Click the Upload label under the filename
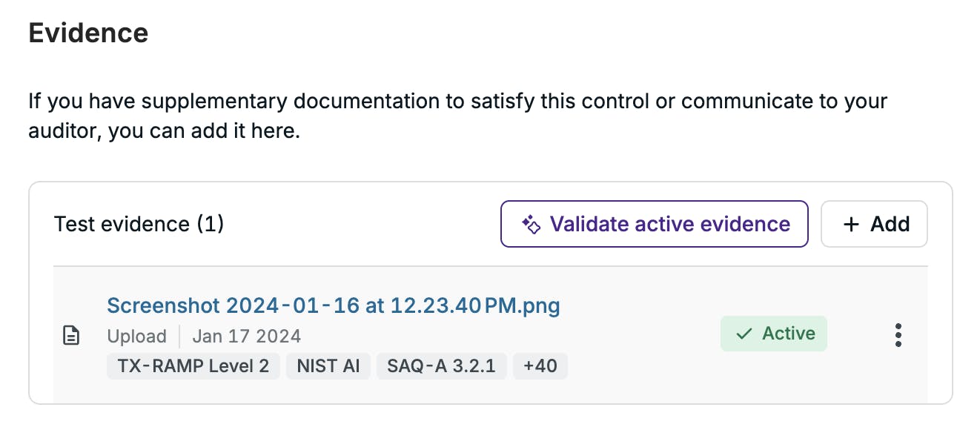Screen dimensions: 980x430 [x=136, y=337]
